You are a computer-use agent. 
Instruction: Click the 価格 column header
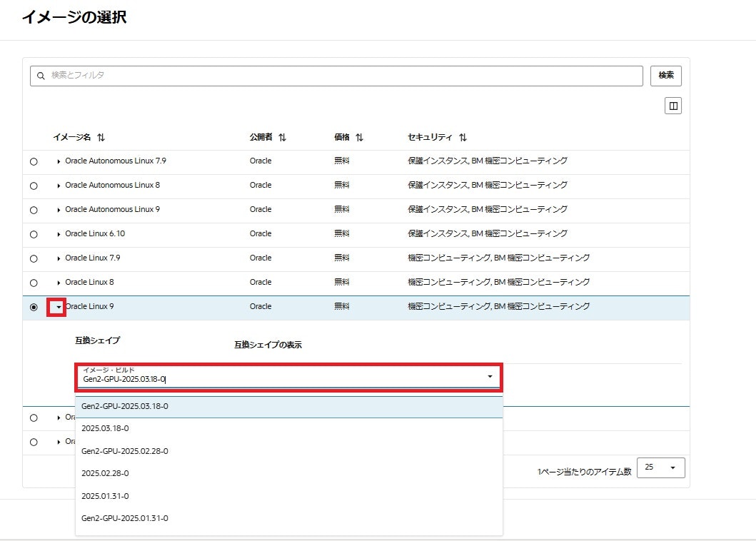[342, 138]
